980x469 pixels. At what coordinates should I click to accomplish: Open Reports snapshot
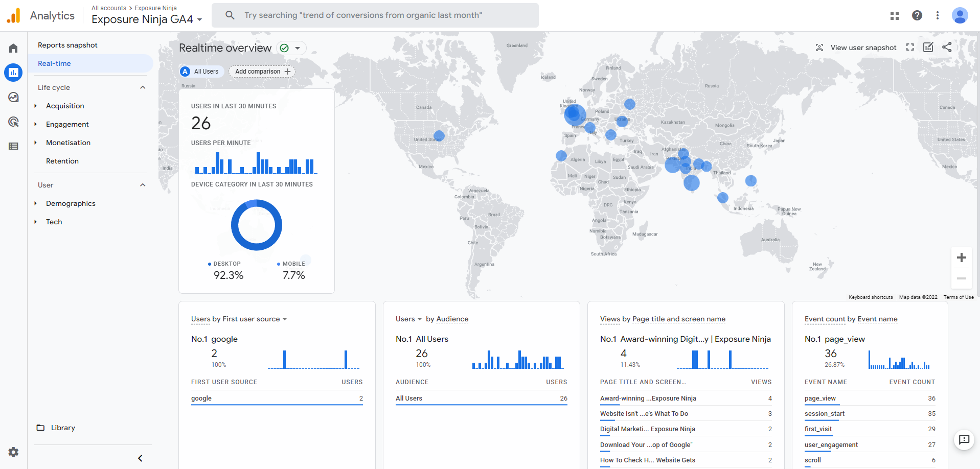click(x=67, y=45)
